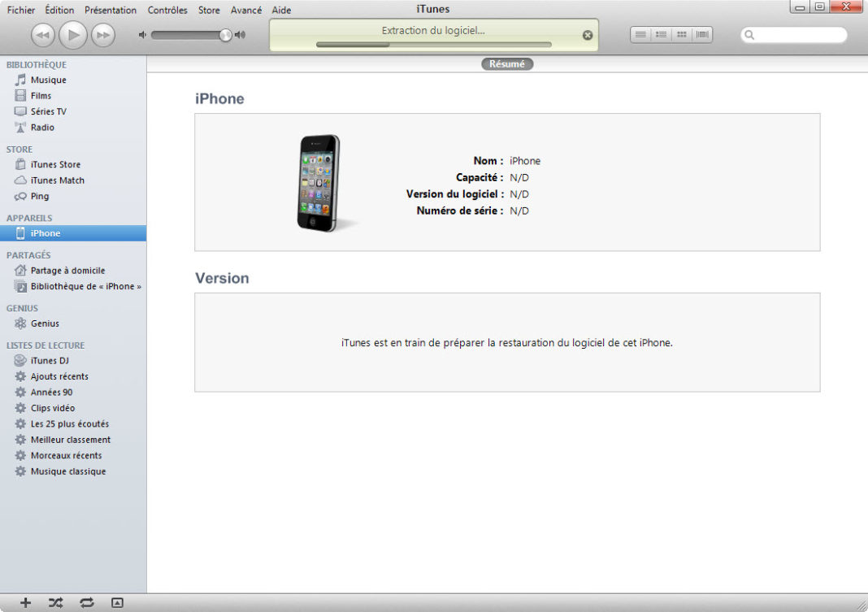
Task: Open the Clips vidéo smart playlist
Action: tap(73, 408)
